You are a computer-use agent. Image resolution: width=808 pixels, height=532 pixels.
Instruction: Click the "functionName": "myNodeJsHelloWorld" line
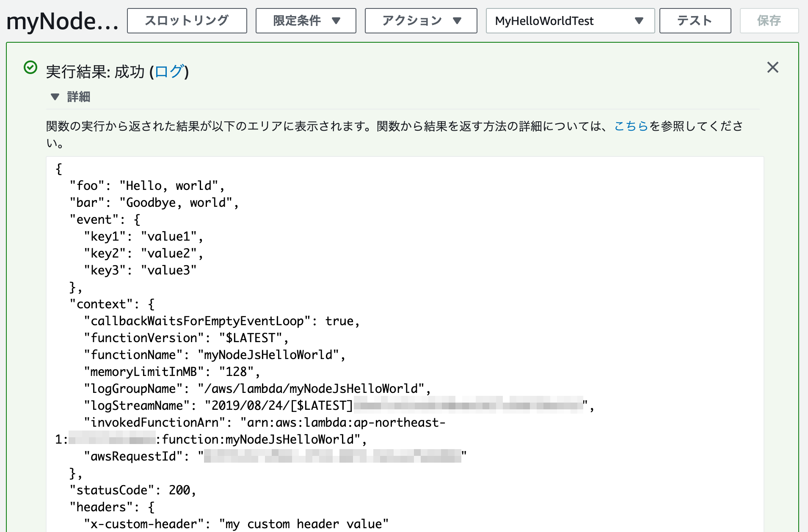215,355
